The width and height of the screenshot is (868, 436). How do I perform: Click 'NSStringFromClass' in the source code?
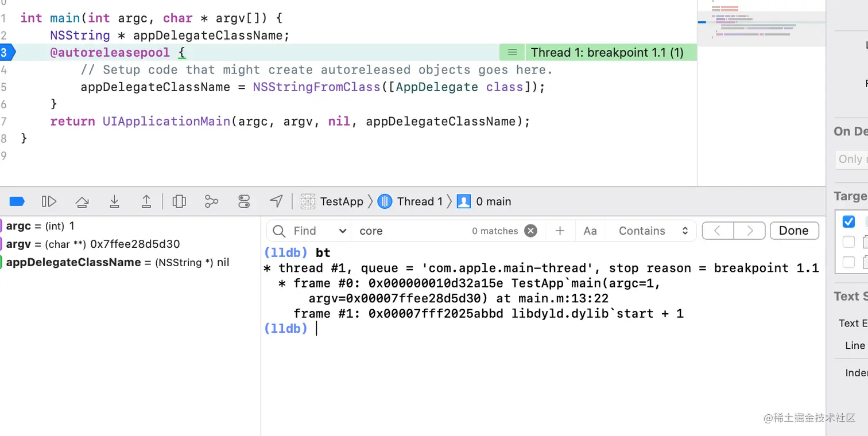[317, 87]
